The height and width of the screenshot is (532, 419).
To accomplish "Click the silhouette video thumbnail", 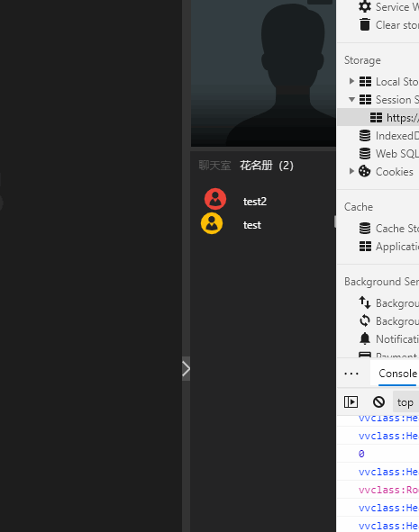I will (x=263, y=73).
